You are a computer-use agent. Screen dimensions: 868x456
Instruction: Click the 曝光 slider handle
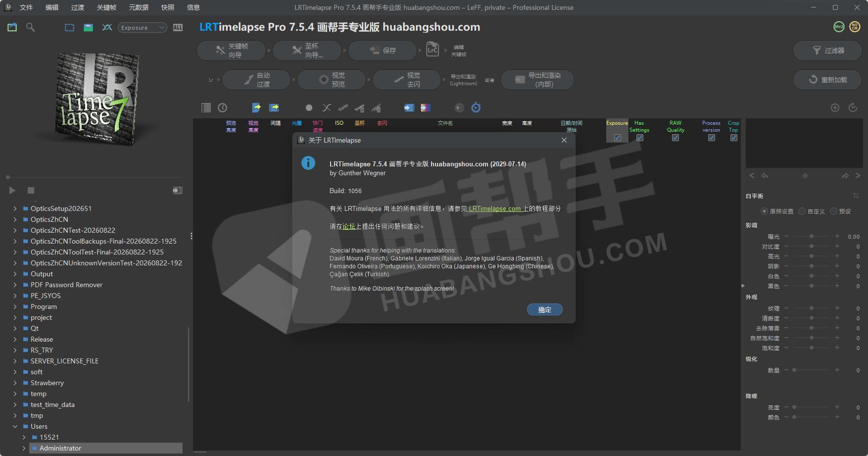coord(812,237)
